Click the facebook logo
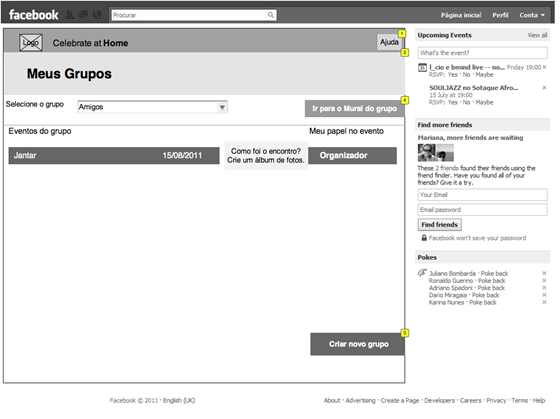Image resolution: width=560 pixels, height=419 pixels. (34, 15)
